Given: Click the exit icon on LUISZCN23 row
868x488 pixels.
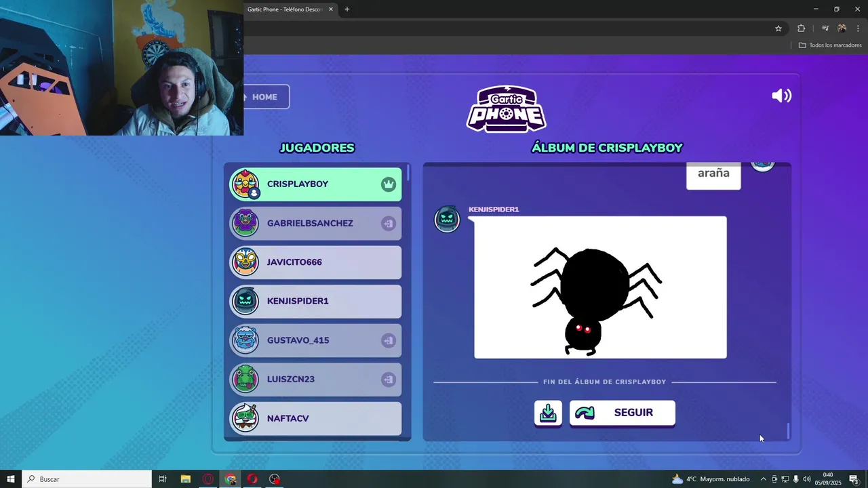Looking at the screenshot, I should click(x=388, y=380).
